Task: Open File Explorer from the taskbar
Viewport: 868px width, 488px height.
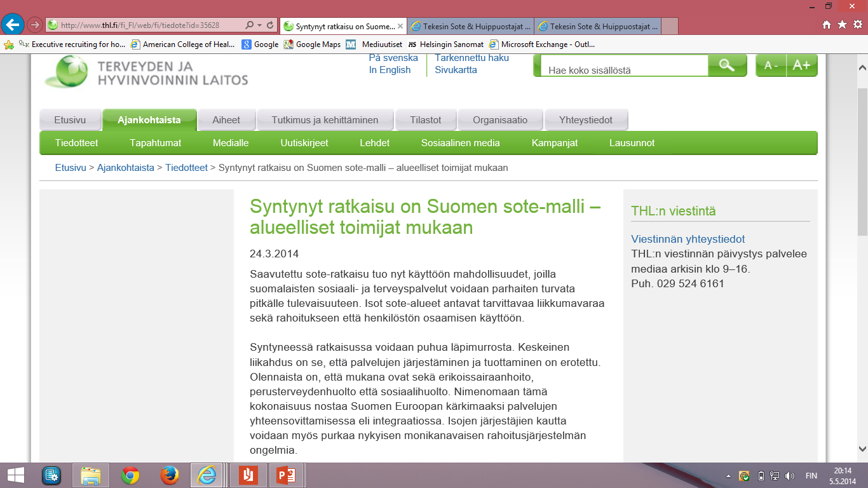Action: [91, 475]
